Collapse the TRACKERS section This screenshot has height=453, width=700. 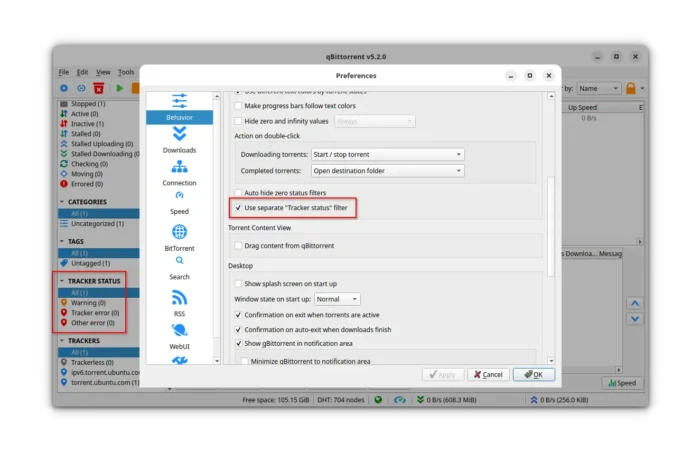[x=62, y=341]
